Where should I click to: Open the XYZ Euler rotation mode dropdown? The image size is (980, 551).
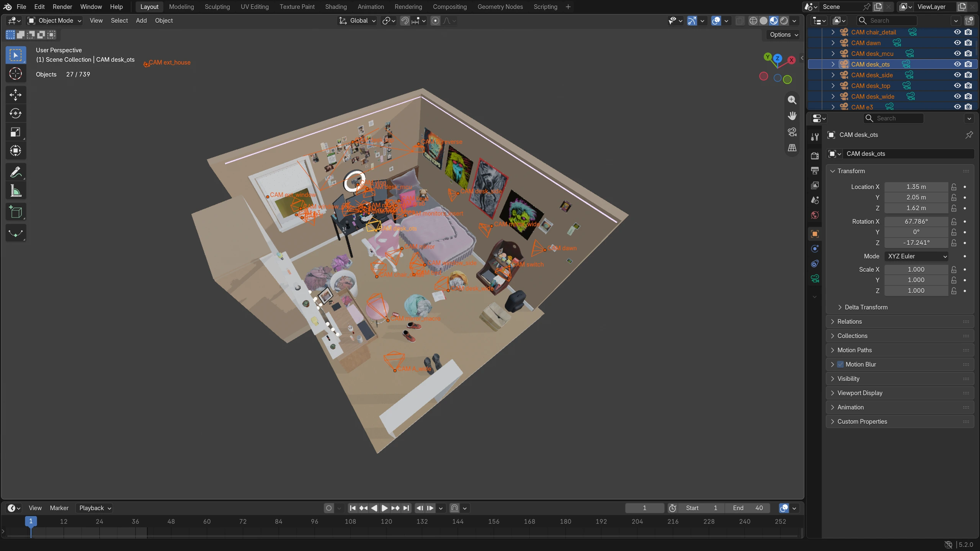pos(917,256)
